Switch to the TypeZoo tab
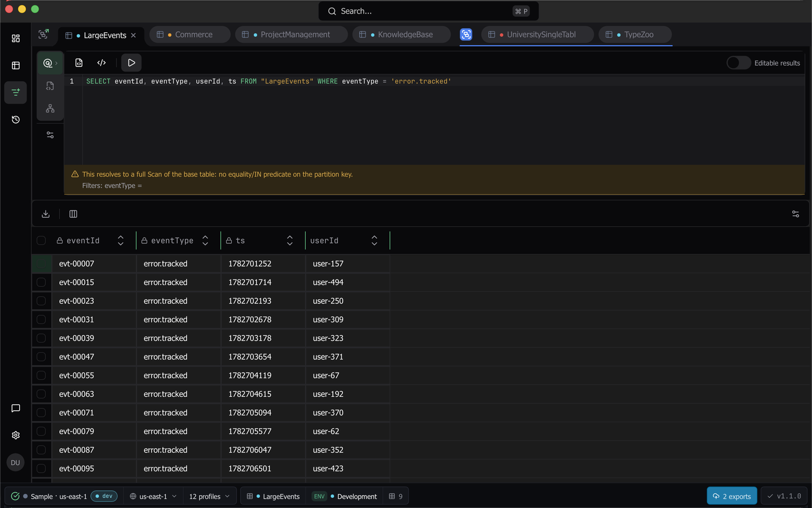Screen dimensions: 812x508 tap(634, 34)
